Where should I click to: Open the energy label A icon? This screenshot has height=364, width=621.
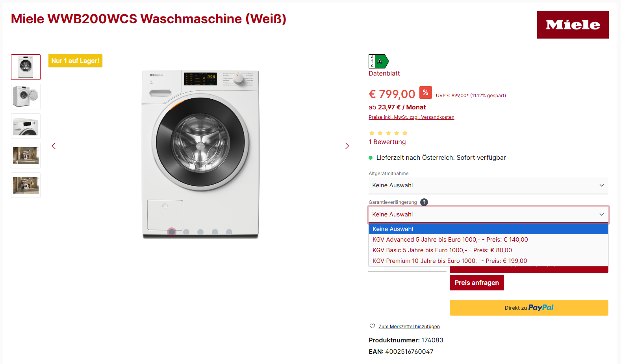coord(379,61)
